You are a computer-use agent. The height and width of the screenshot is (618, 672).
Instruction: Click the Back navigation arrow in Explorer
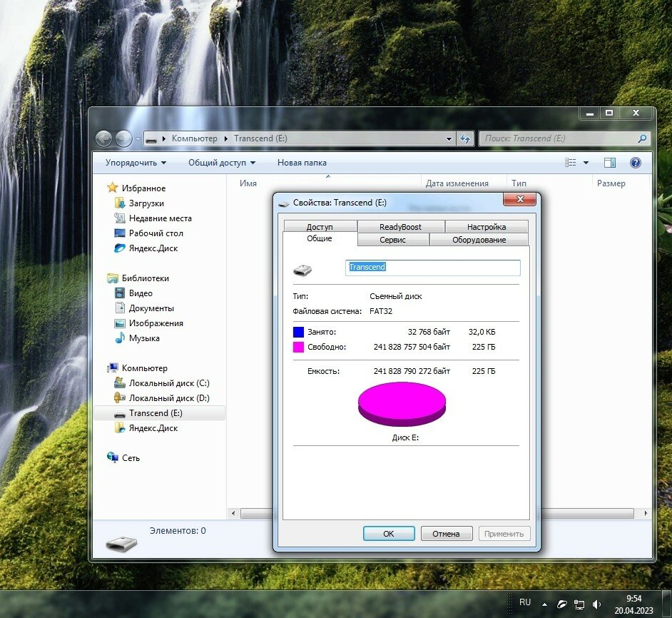pyautogui.click(x=103, y=139)
